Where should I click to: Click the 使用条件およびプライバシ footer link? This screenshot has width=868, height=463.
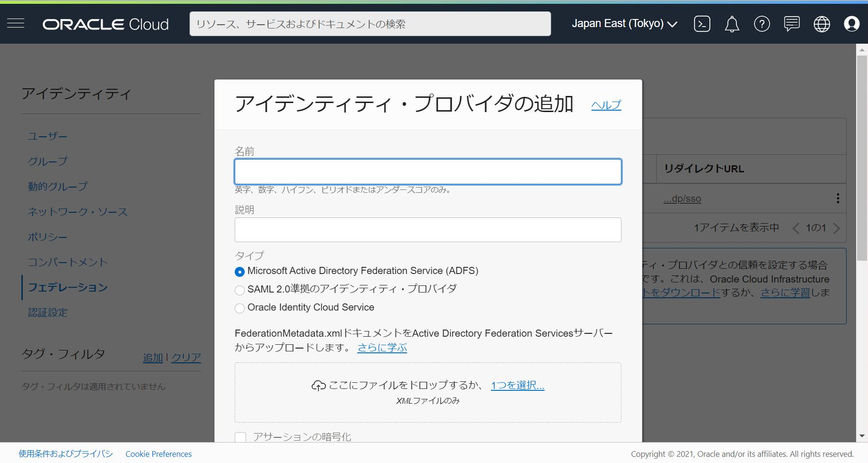(x=66, y=454)
